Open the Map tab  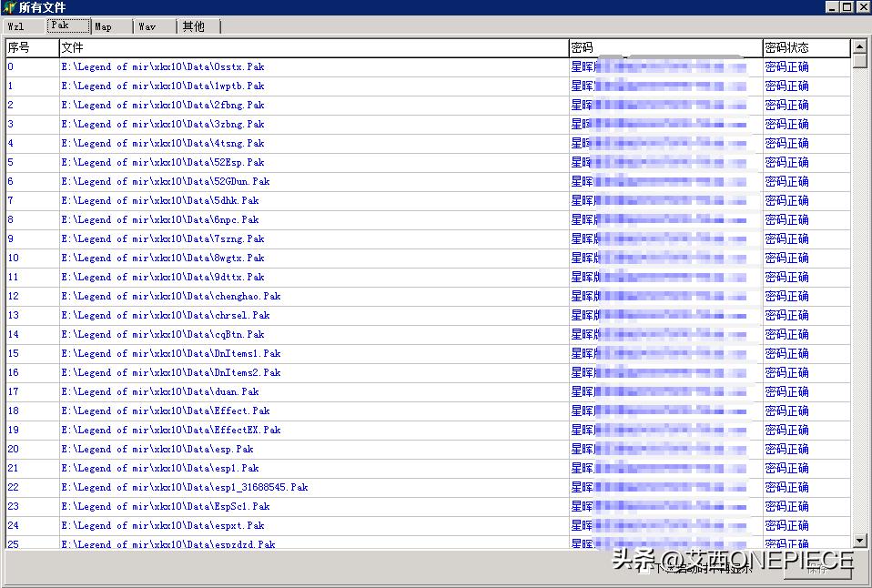112,26
